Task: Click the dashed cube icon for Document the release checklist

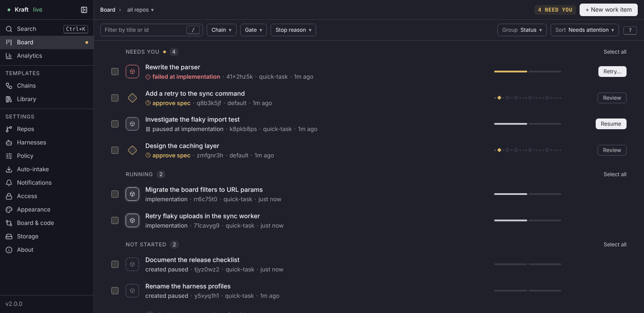Action: tap(132, 264)
